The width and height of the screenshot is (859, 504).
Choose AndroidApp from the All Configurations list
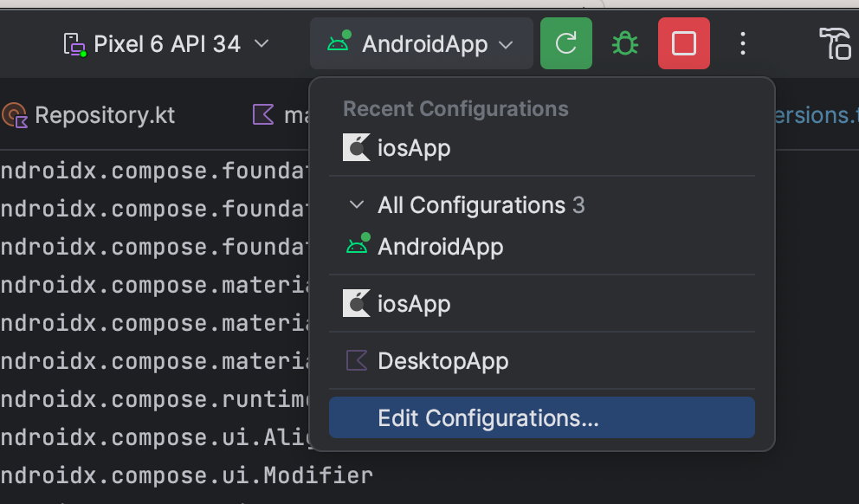(x=440, y=247)
